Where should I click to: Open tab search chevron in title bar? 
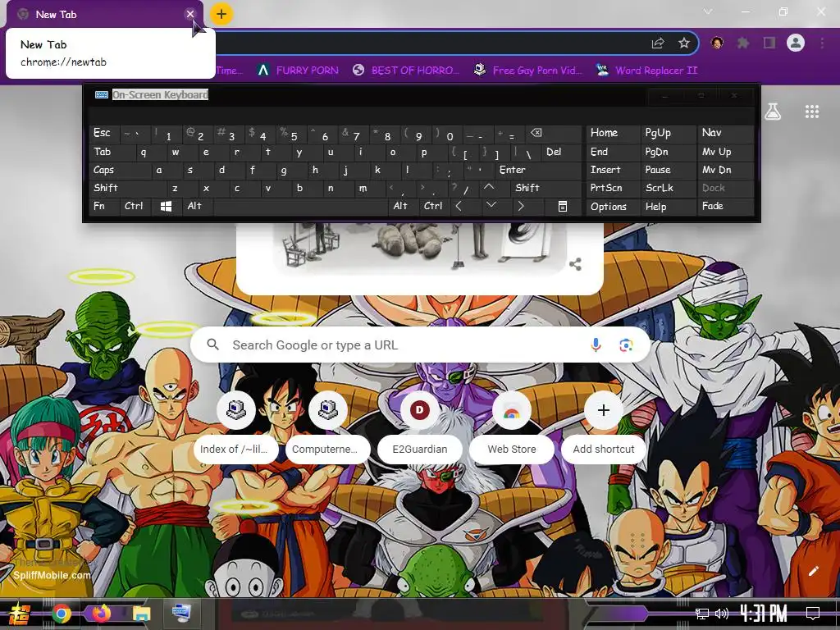click(708, 11)
